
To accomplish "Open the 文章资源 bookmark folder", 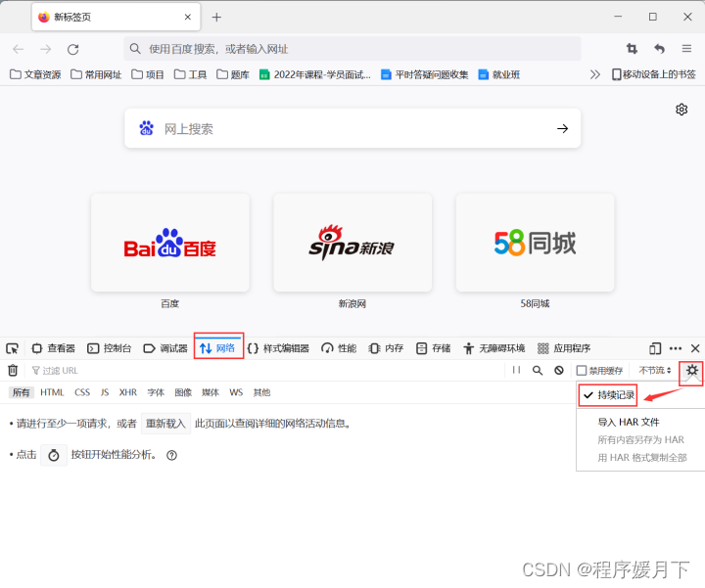I will [x=35, y=74].
